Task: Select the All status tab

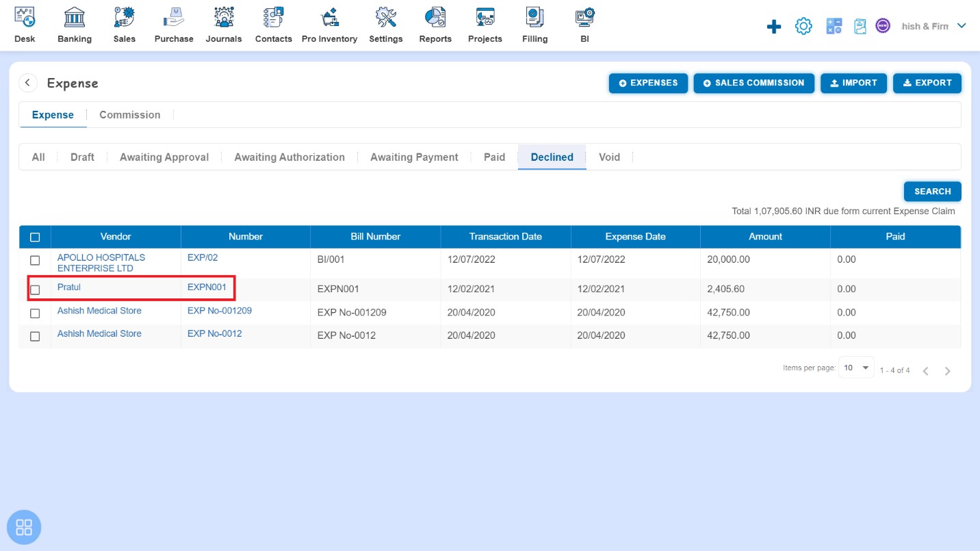Action: tap(38, 157)
